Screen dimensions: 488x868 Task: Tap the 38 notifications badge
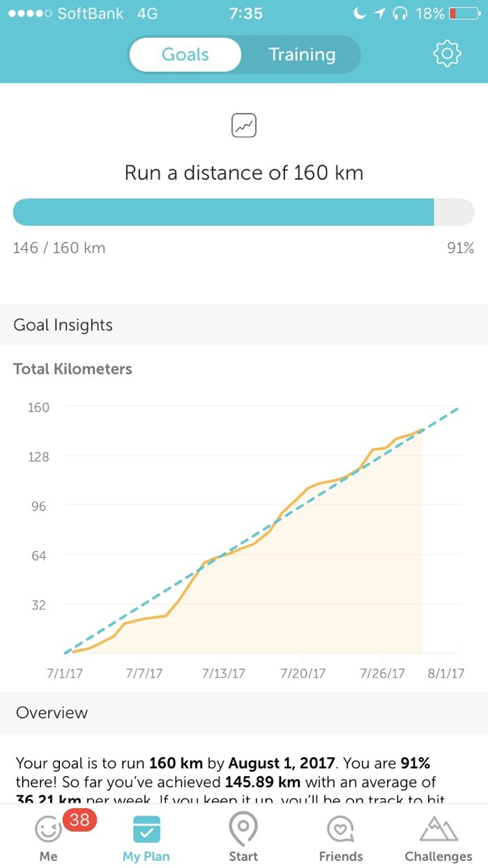point(79,820)
